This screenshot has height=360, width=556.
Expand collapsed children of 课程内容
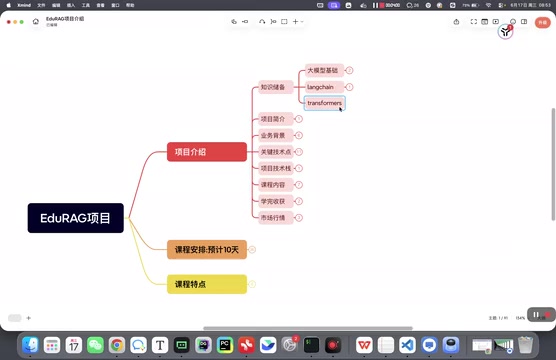299,185
